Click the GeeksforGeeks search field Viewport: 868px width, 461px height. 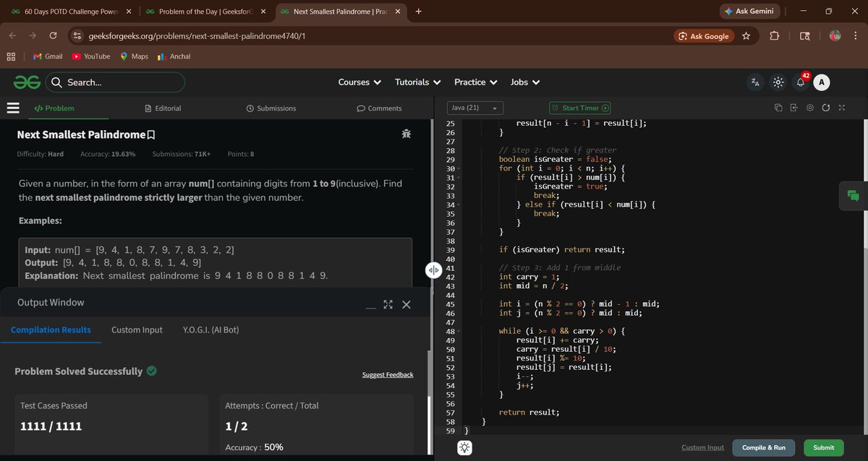116,82
